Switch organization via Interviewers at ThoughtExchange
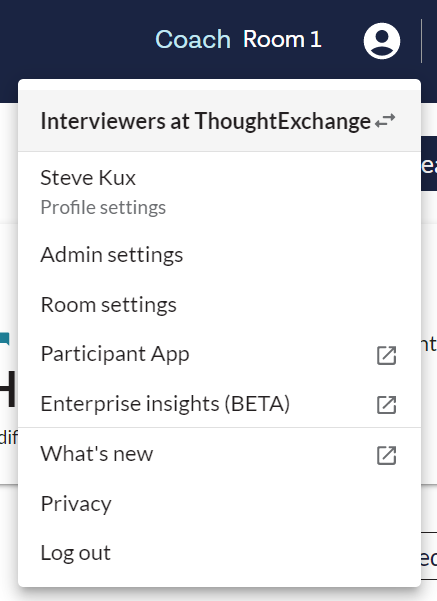This screenshot has width=437, height=601. (219, 121)
